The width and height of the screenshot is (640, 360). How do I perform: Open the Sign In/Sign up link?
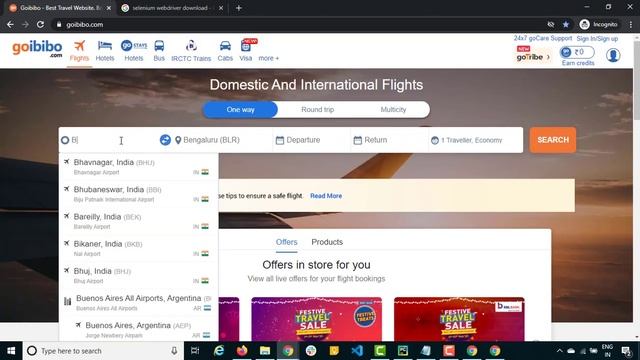(597, 39)
